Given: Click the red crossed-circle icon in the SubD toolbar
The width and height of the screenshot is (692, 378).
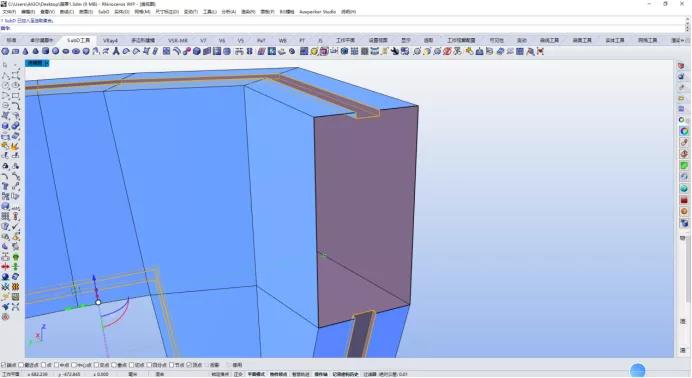Looking at the screenshot, I should [447, 52].
